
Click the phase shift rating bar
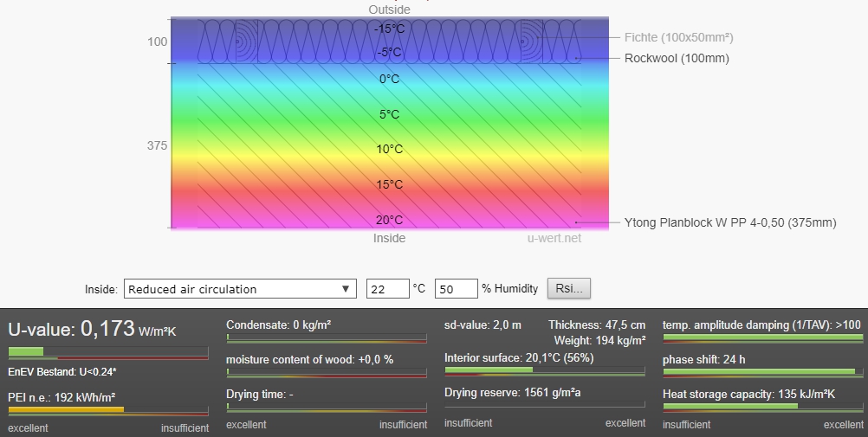[763, 372]
